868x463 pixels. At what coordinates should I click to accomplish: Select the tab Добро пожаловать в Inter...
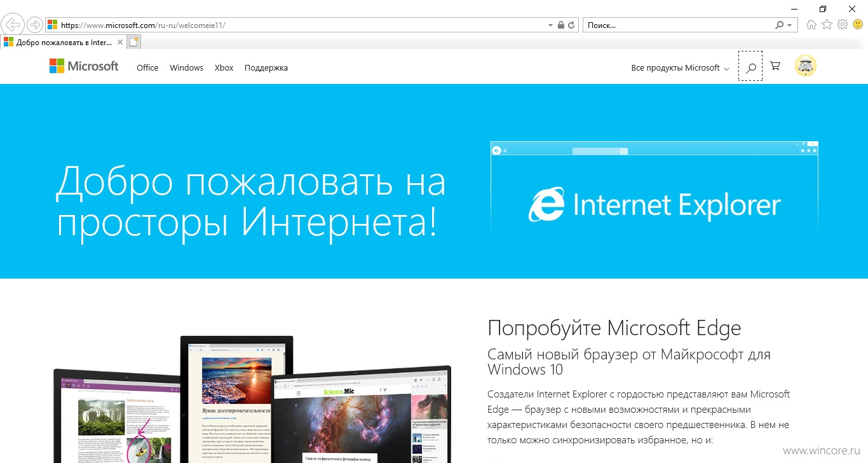(63, 43)
